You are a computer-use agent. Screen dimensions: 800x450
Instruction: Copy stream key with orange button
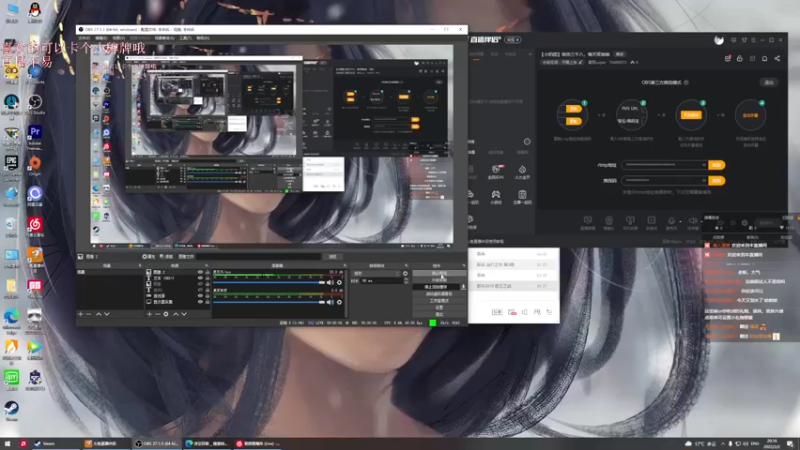pos(717,181)
